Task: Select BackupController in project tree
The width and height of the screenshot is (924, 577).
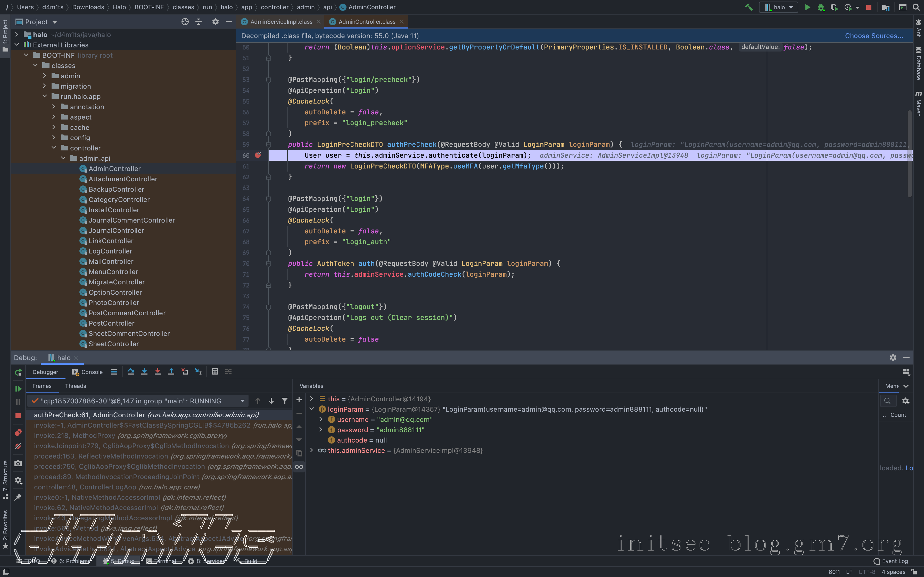Action: (x=116, y=189)
